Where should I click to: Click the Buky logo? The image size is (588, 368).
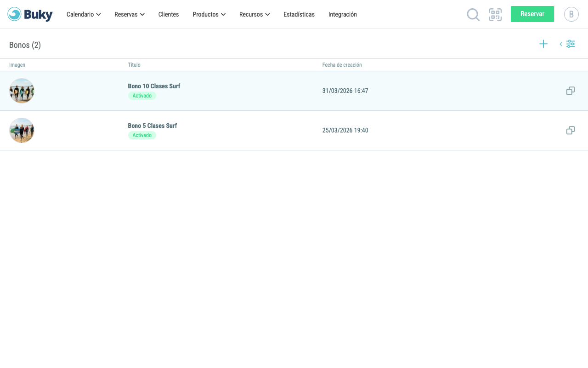click(x=30, y=14)
